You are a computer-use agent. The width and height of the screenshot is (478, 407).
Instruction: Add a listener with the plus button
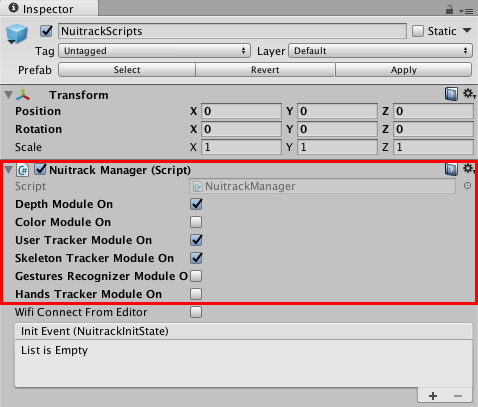(433, 396)
